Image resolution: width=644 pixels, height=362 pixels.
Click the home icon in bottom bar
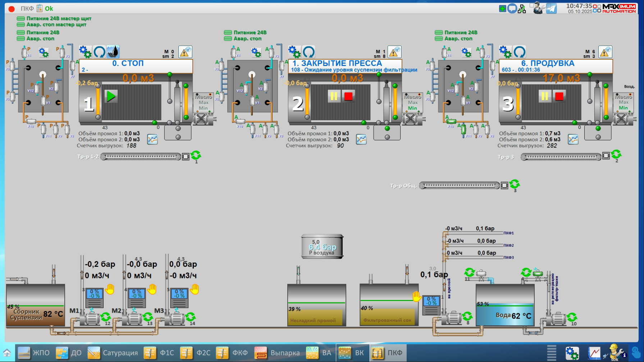[7, 353]
